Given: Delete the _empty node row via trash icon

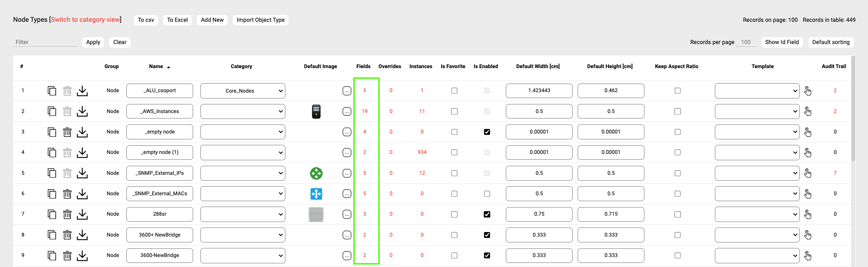Looking at the screenshot, I should [x=67, y=132].
